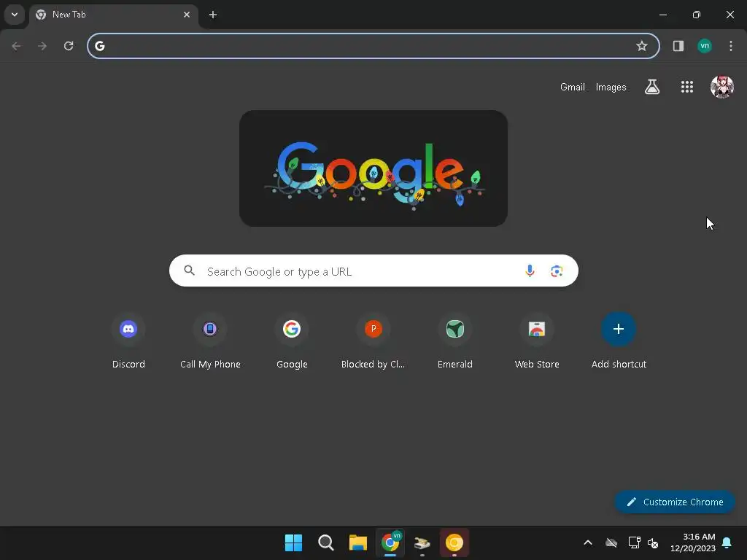This screenshot has width=747, height=560.
Task: Open the Google shortcut tile
Action: click(x=292, y=341)
